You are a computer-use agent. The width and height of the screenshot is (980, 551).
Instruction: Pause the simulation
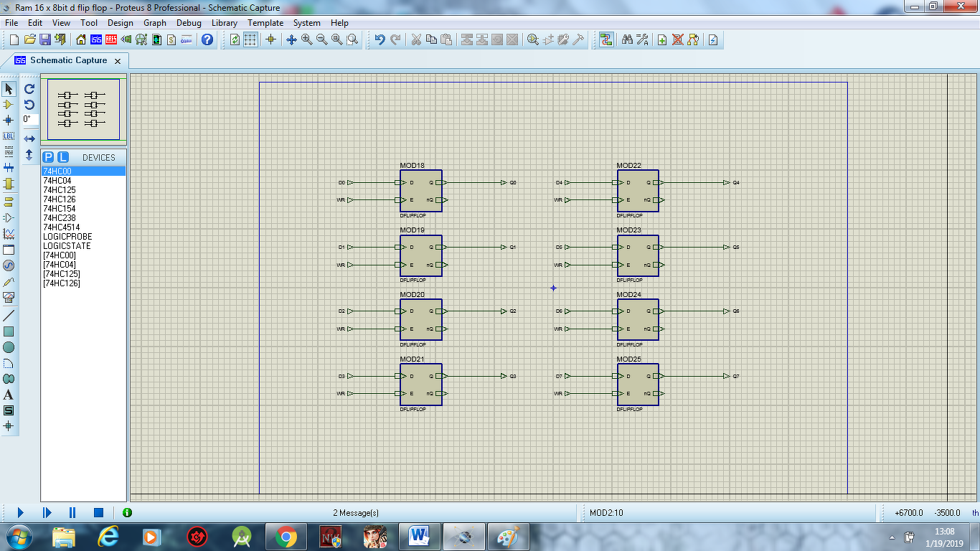(x=72, y=512)
